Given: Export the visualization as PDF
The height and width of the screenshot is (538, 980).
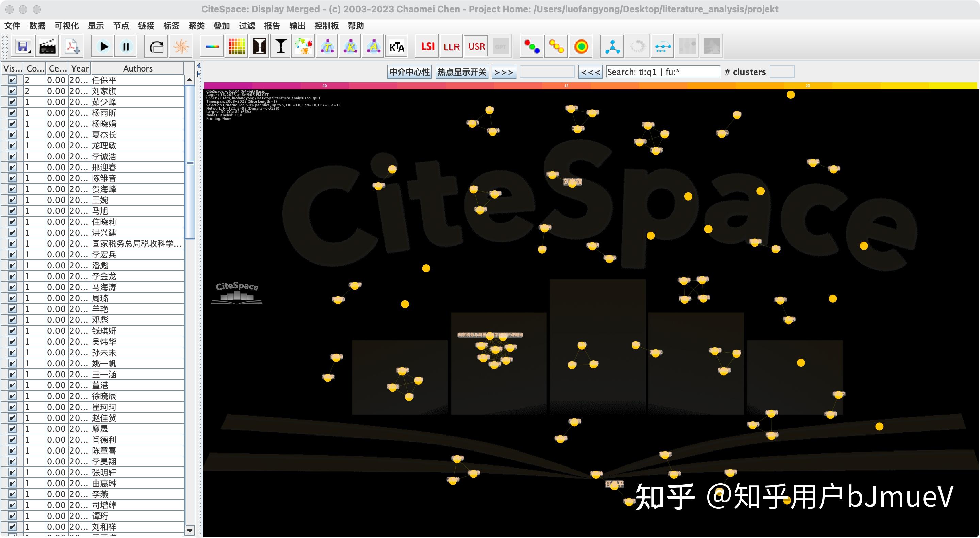Looking at the screenshot, I should pos(72,46).
